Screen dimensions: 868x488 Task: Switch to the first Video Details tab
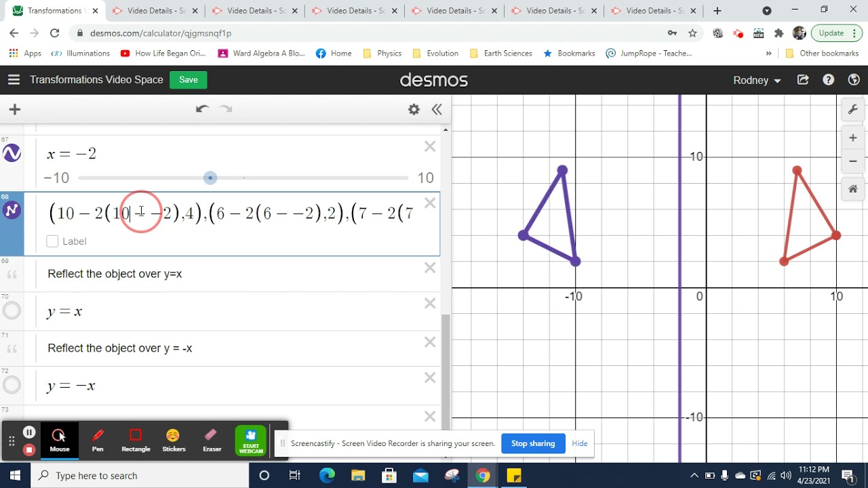click(x=153, y=11)
